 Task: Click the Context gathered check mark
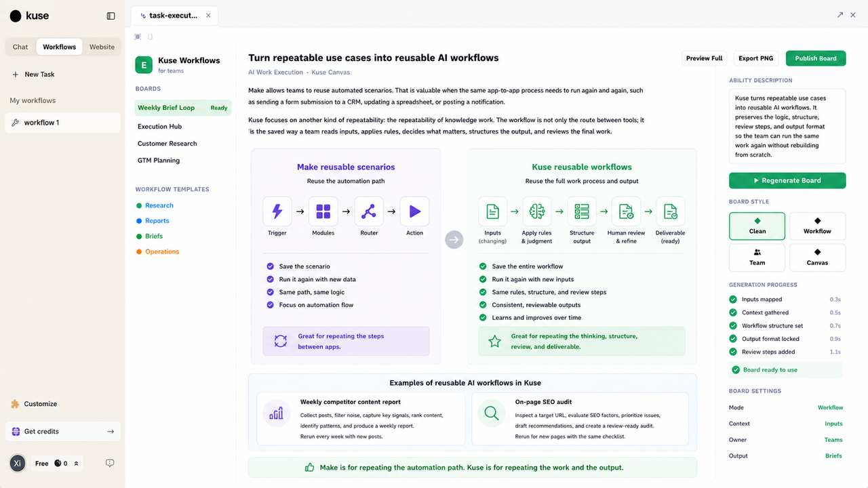click(x=733, y=312)
